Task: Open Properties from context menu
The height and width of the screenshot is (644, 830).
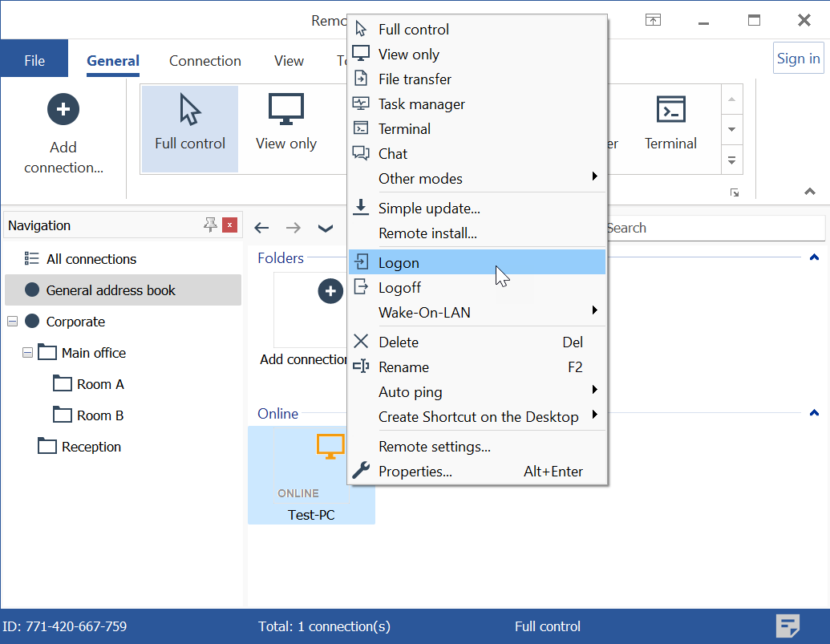Action: (415, 472)
